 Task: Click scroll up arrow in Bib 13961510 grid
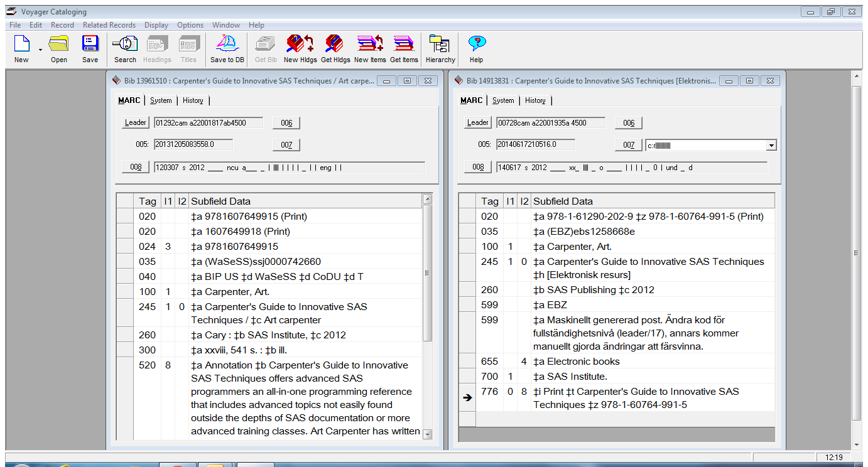click(428, 199)
